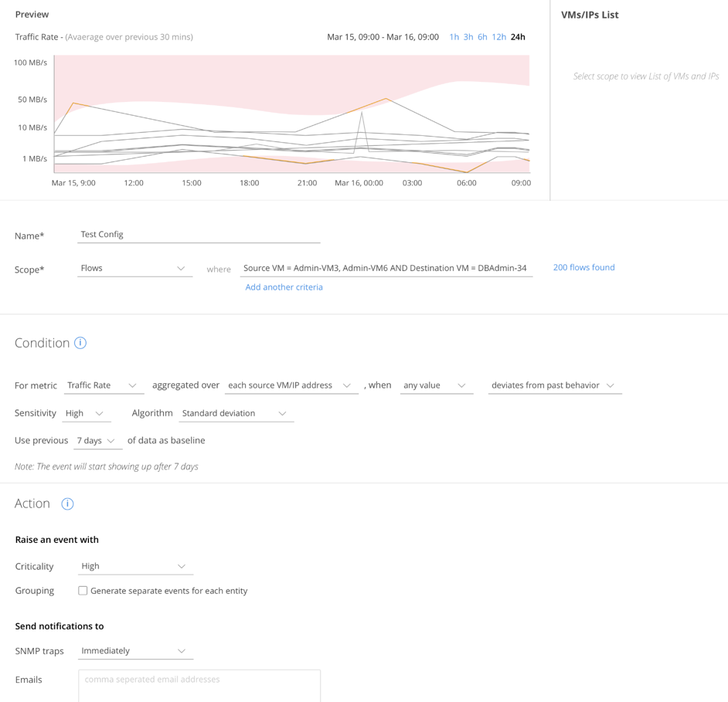728x702 pixels.
Task: Open the 200 flows found link
Action: tap(583, 267)
